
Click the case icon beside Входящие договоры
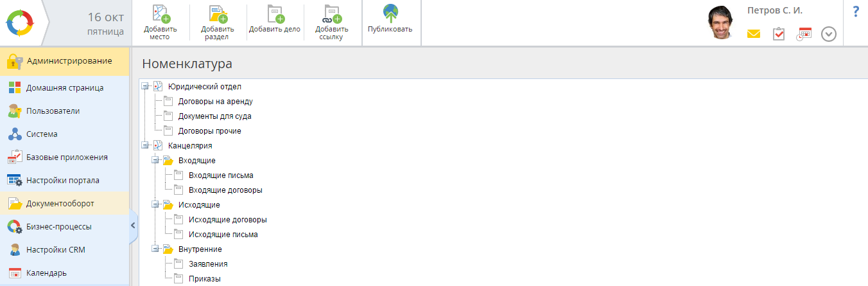pyautogui.click(x=178, y=190)
